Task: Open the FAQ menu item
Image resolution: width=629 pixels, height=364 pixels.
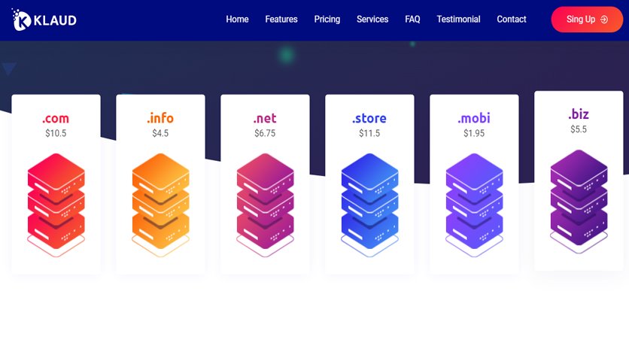Action: pyautogui.click(x=412, y=20)
